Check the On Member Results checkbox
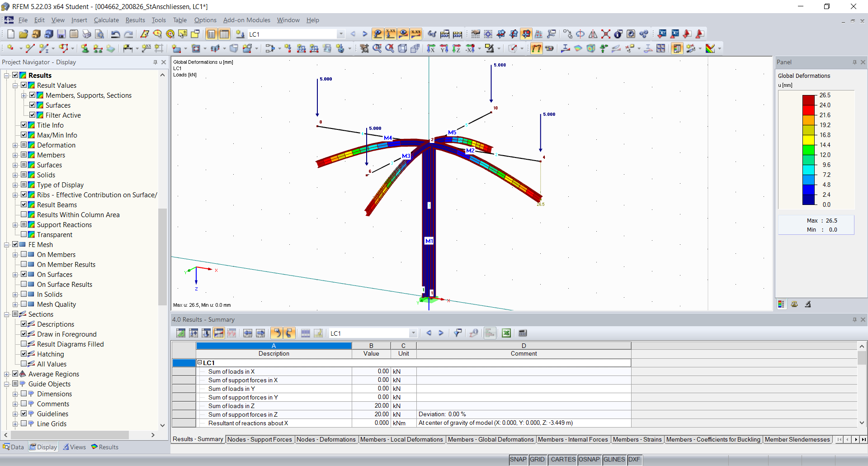The width and height of the screenshot is (868, 466). coord(24,264)
